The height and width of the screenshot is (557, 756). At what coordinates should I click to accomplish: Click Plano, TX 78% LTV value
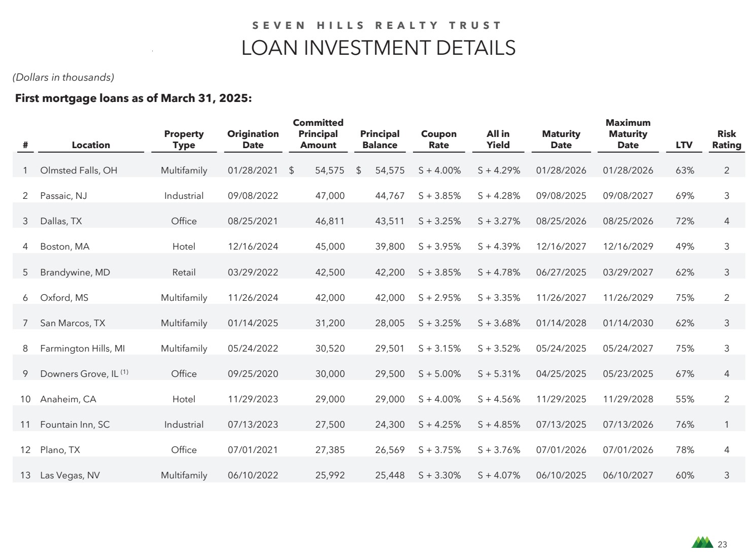point(684,450)
